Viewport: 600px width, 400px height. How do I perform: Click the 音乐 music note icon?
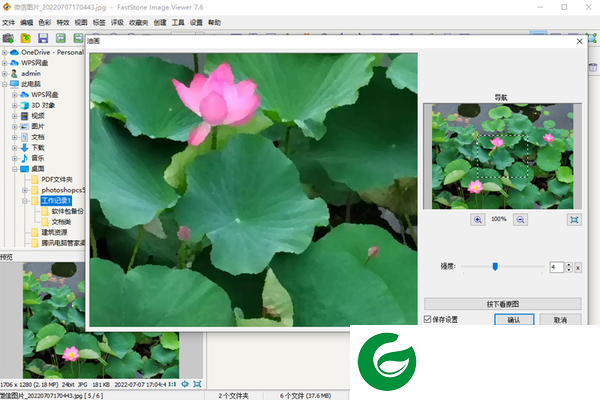pyautogui.click(x=24, y=158)
